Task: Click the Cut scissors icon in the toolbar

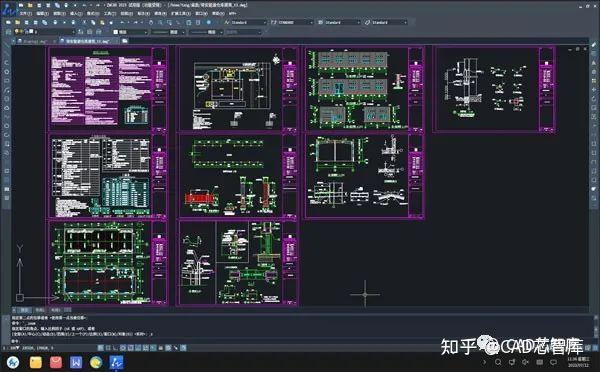Action: (84, 22)
